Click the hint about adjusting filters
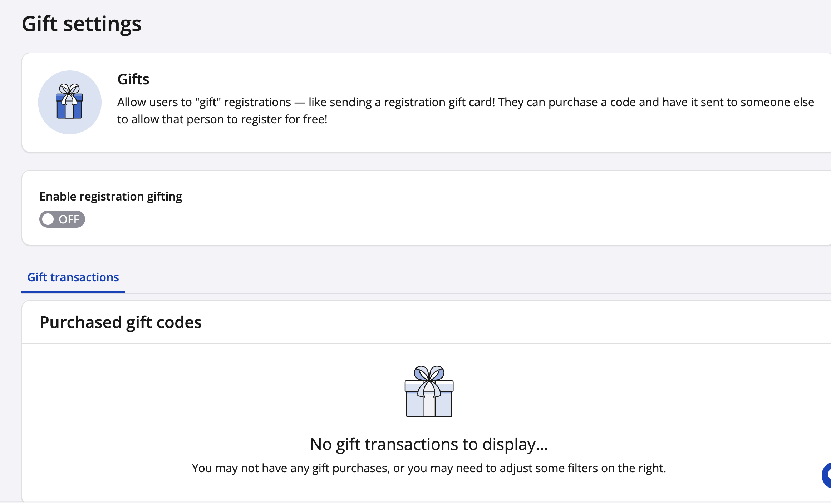 tap(429, 468)
